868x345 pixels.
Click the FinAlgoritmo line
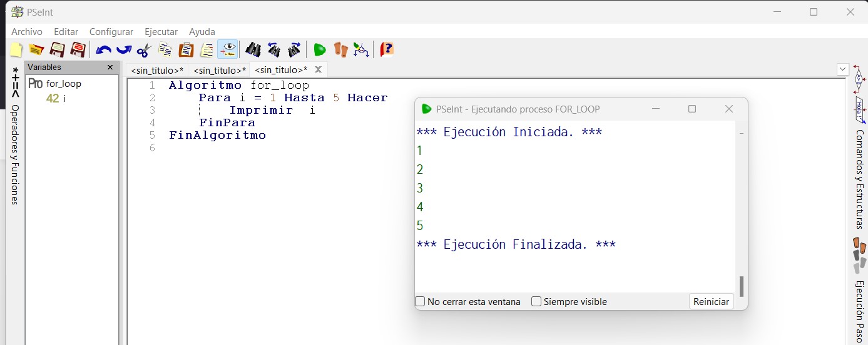217,135
